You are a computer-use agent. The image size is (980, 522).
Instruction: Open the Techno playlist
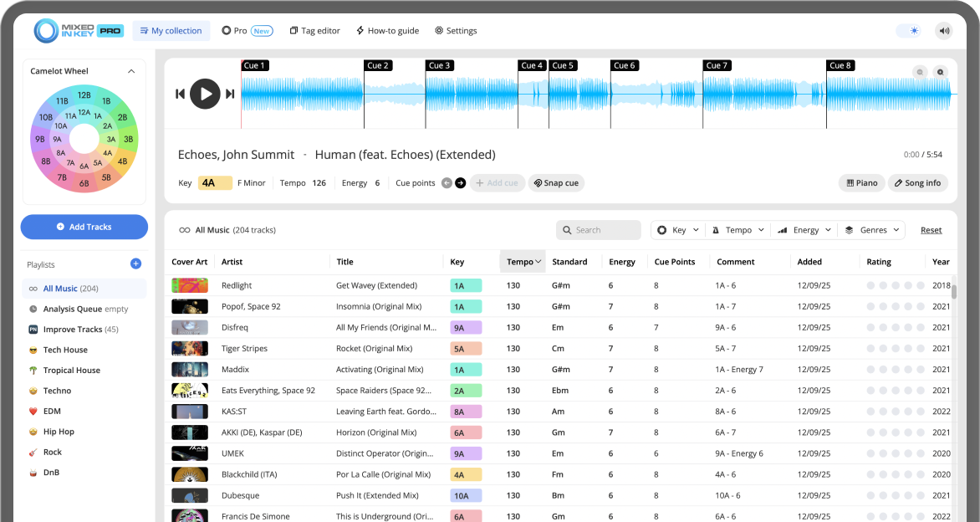click(x=84, y=391)
